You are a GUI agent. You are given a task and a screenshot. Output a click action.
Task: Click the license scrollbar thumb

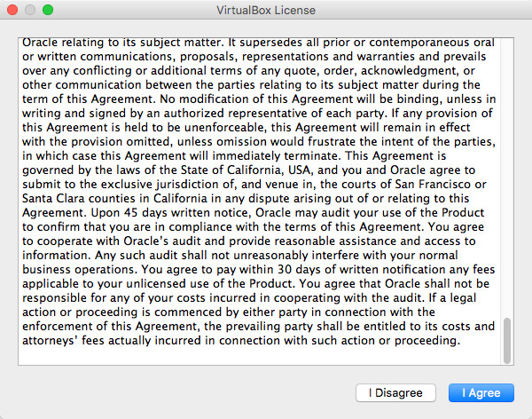tap(507, 340)
